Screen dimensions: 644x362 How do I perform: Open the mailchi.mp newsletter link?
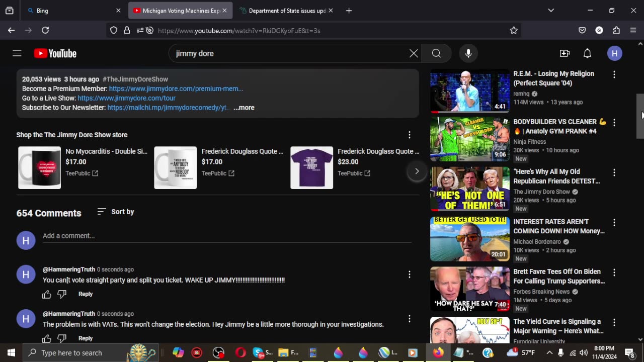[x=168, y=108]
